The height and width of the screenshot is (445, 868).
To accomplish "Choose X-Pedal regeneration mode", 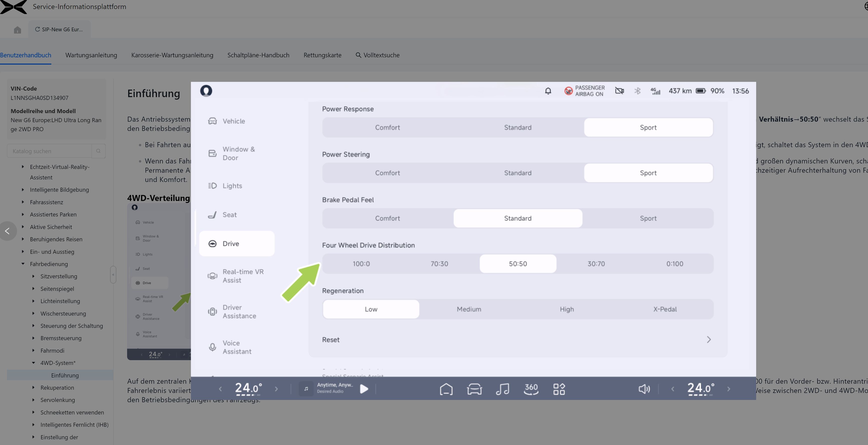I will click(665, 309).
